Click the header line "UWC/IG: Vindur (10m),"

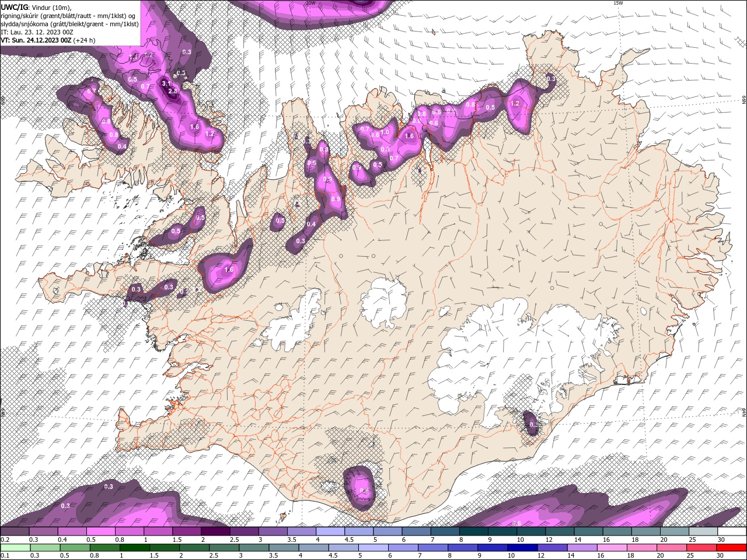pyautogui.click(x=36, y=6)
